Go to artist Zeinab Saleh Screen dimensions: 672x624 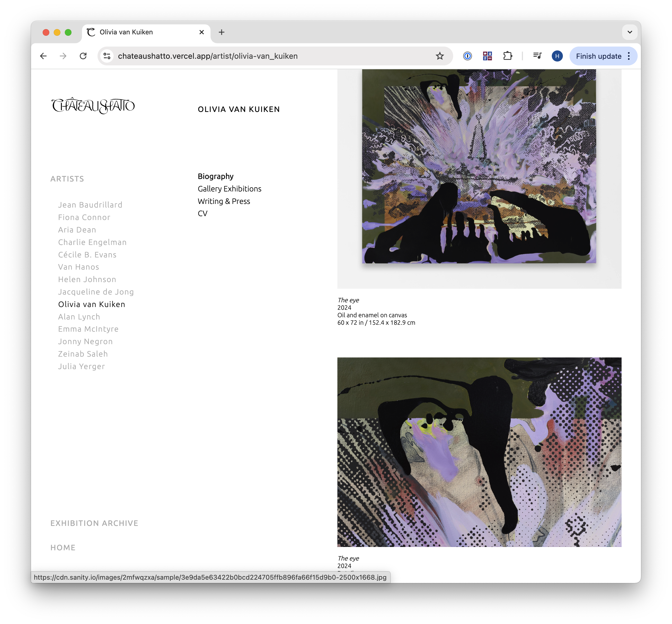(x=83, y=354)
